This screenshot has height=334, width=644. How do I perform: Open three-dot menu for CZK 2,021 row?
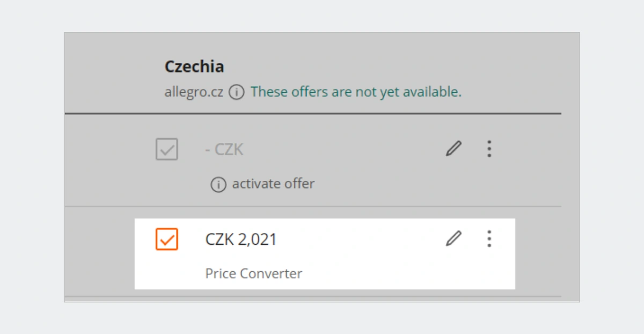(489, 238)
